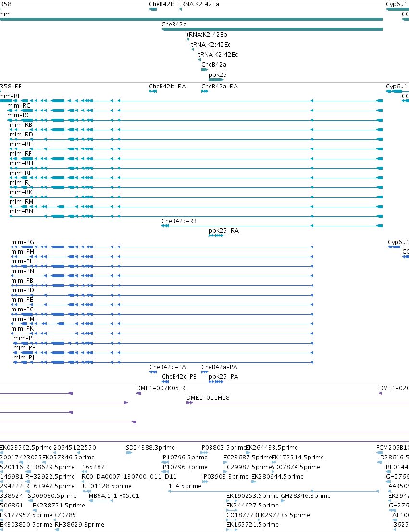This screenshot has height=532, width=409.
Task: Select the tRNA:K2:42Ea gene label
Action: (x=199, y=4)
